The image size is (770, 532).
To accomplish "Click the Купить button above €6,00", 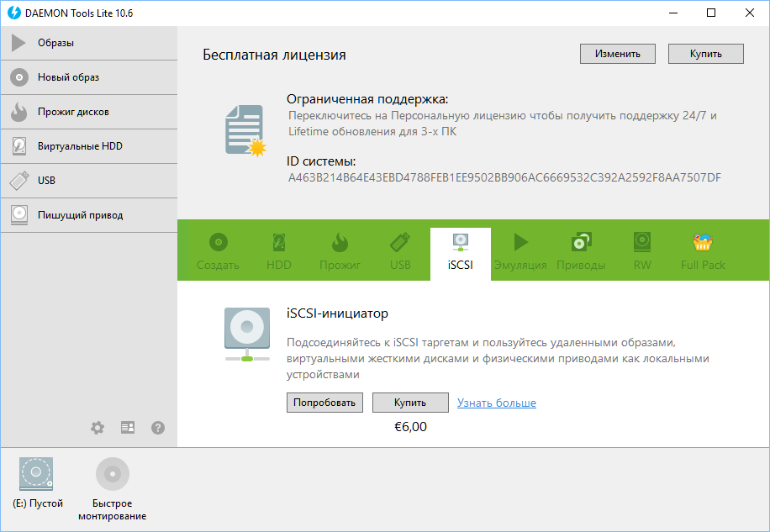I will pos(410,403).
